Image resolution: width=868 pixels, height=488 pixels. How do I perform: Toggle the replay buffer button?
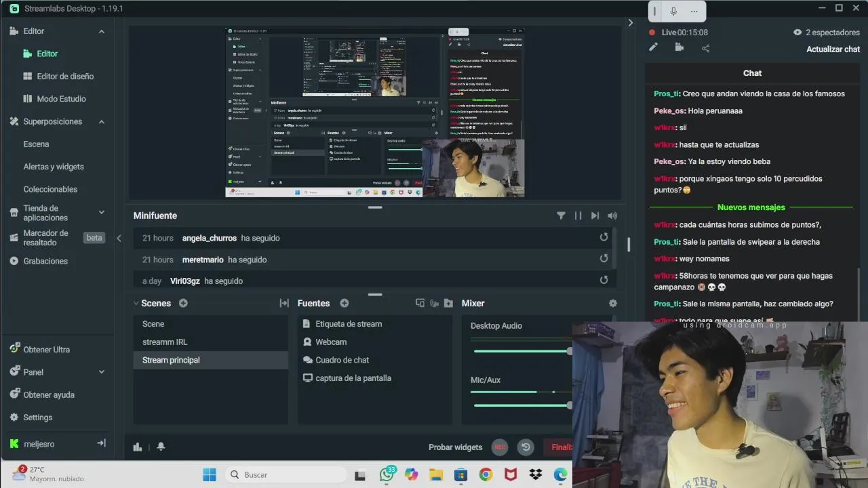pos(526,447)
